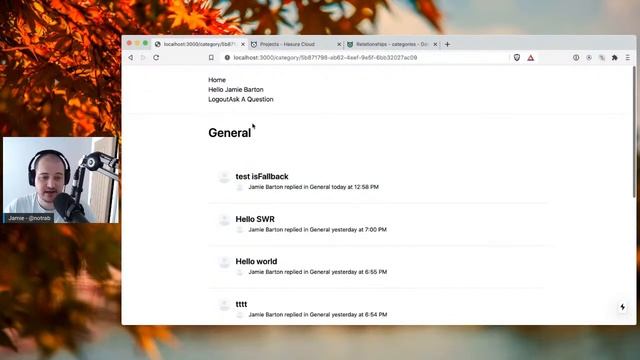Open the Hello SWR thread
Image resolution: width=640 pixels, height=360 pixels.
(255, 219)
